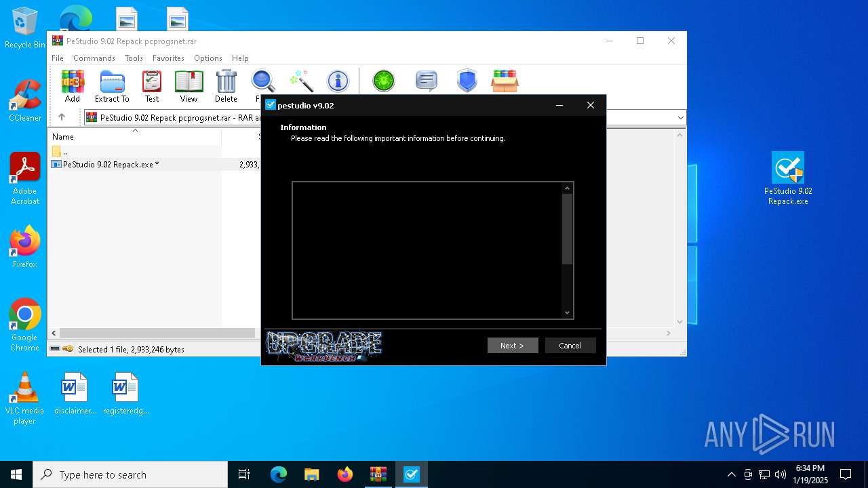Go up one folder in WinRAR
Image resolution: width=868 pixels, height=488 pixels.
tap(62, 117)
